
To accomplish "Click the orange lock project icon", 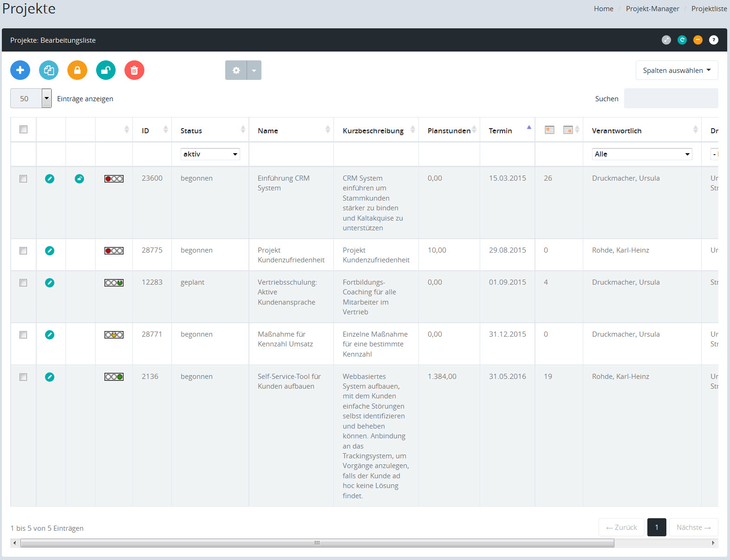I will pyautogui.click(x=77, y=70).
